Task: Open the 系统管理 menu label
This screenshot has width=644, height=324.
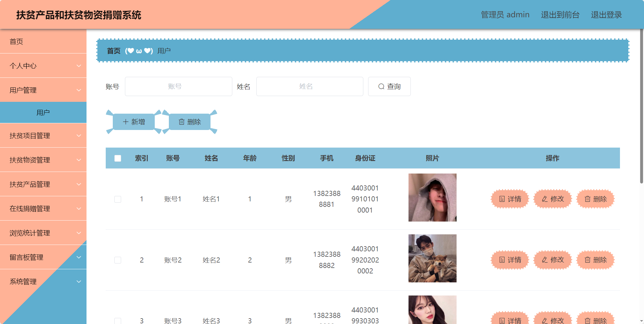Action: [x=23, y=281]
